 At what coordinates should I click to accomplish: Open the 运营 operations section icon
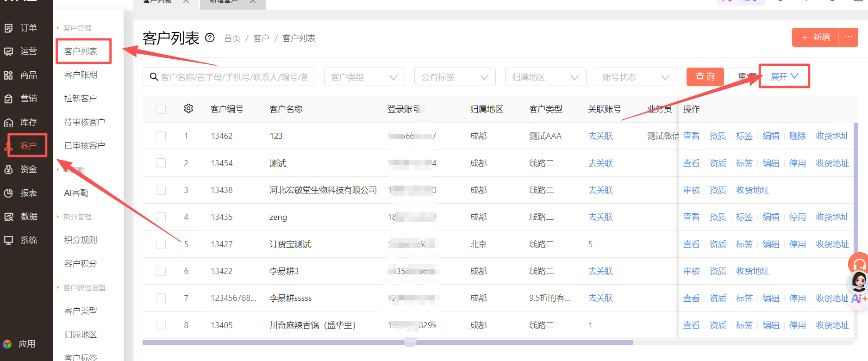tap(8, 51)
